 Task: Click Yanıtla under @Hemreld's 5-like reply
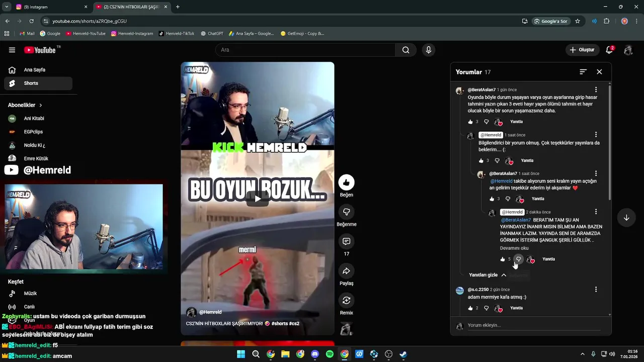point(548,259)
